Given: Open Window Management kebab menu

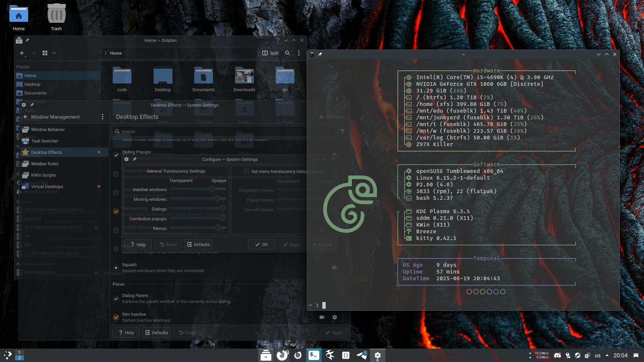Looking at the screenshot, I should [x=103, y=117].
